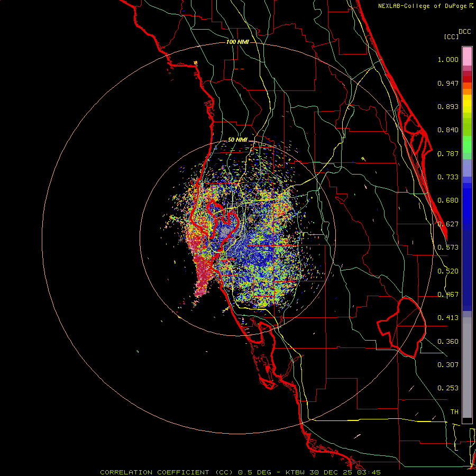Click the 100 NMI range ring label
Image resolution: width=476 pixels, height=476 pixels.
click(x=237, y=42)
